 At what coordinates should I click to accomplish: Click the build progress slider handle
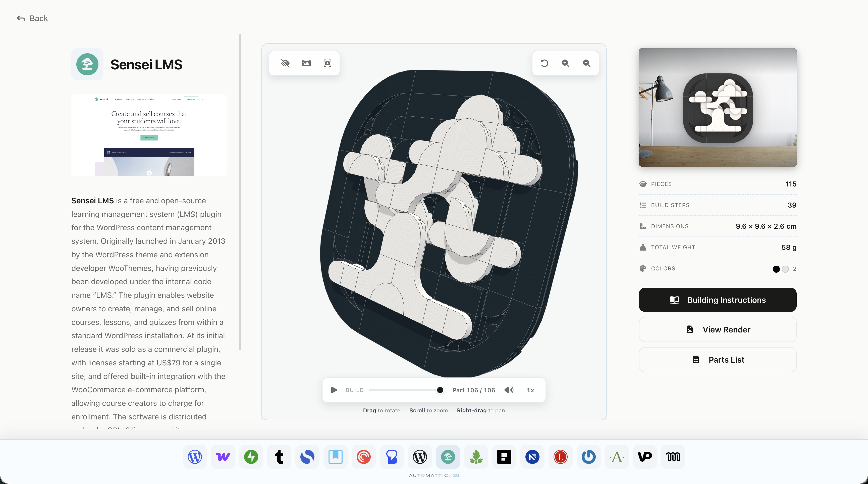tap(440, 390)
